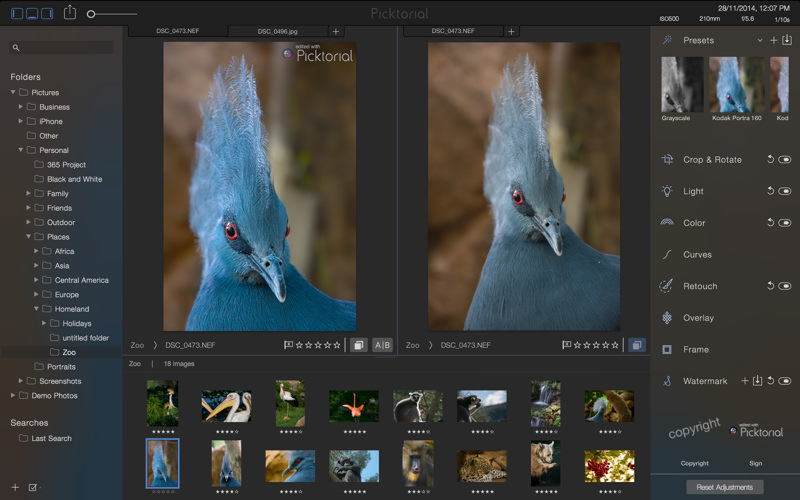Apply the Kodak Portra 160 preset thumbnail

[x=736, y=84]
